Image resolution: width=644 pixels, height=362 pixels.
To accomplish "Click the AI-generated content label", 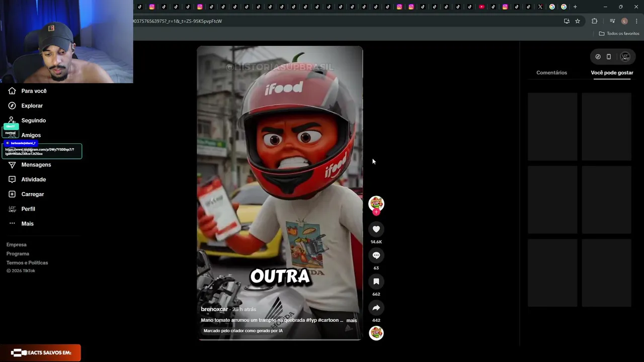I will pos(243,331).
